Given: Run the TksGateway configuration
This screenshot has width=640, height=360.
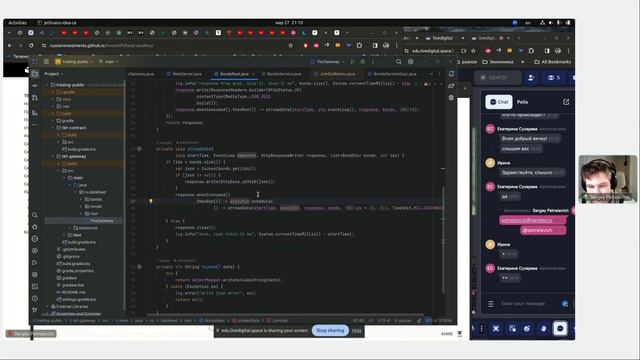Looking at the screenshot, I should 353,62.
